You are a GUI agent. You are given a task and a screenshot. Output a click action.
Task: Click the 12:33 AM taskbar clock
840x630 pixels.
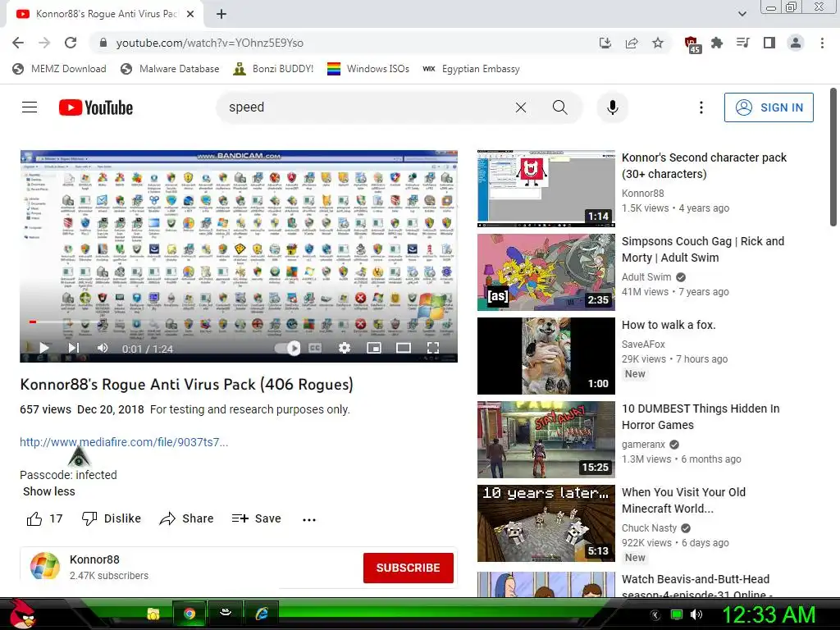(769, 614)
